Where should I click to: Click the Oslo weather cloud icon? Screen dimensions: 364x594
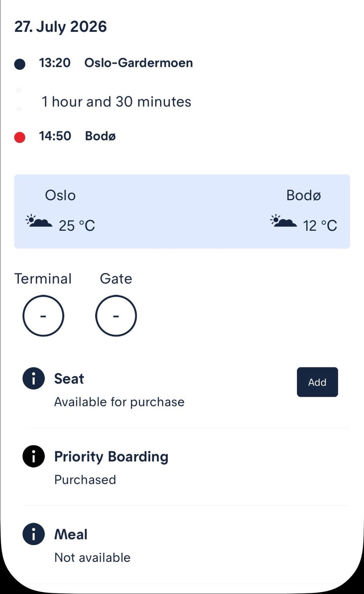coord(39,221)
